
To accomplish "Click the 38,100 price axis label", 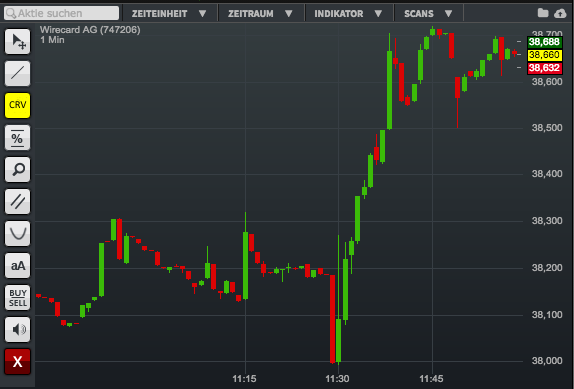I will (547, 315).
